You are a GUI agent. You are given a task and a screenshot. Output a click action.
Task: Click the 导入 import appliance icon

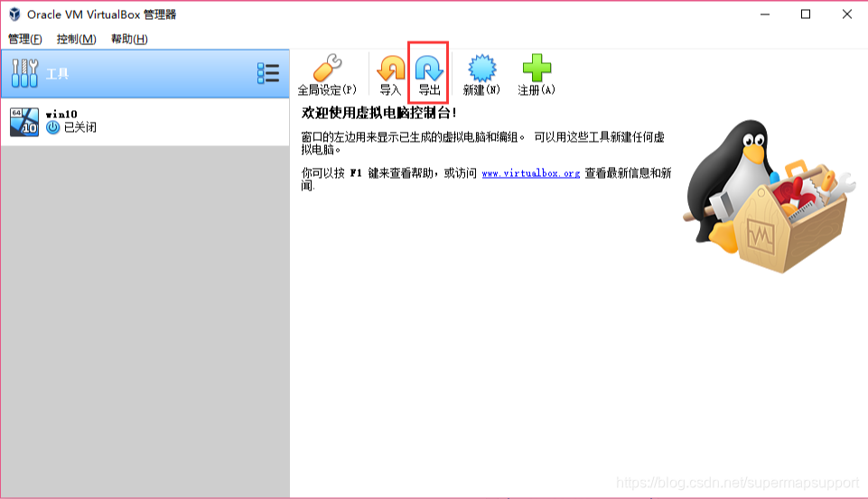tap(391, 69)
